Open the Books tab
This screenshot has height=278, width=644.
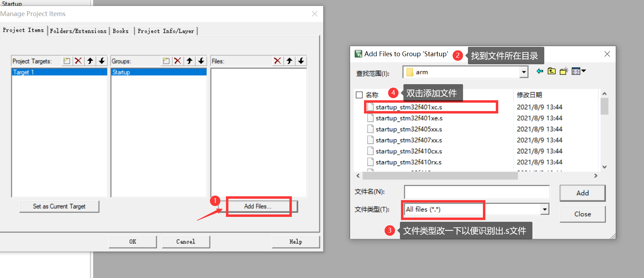pos(121,31)
